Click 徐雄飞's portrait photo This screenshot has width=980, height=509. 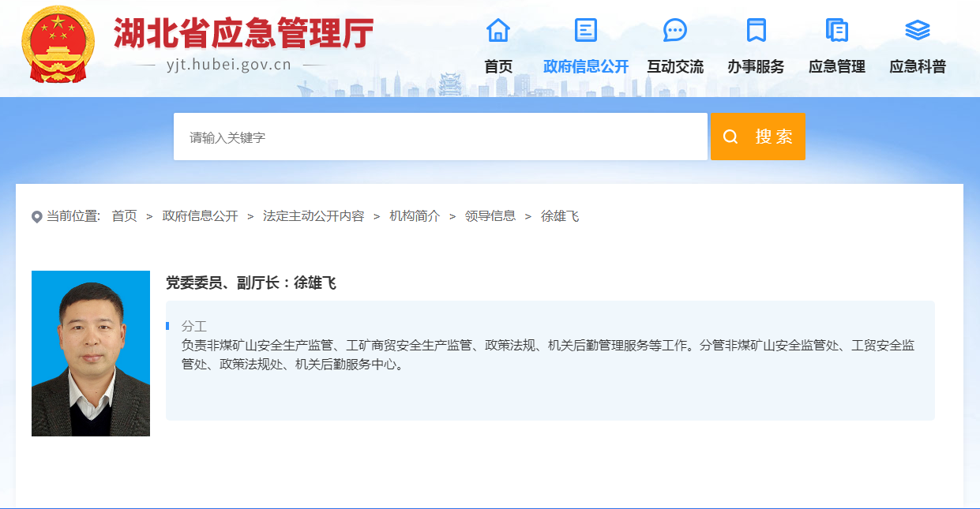click(90, 352)
